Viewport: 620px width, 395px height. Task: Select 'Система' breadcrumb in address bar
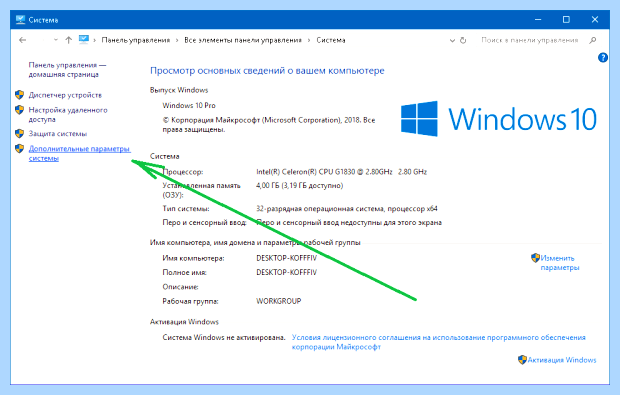[x=331, y=40]
